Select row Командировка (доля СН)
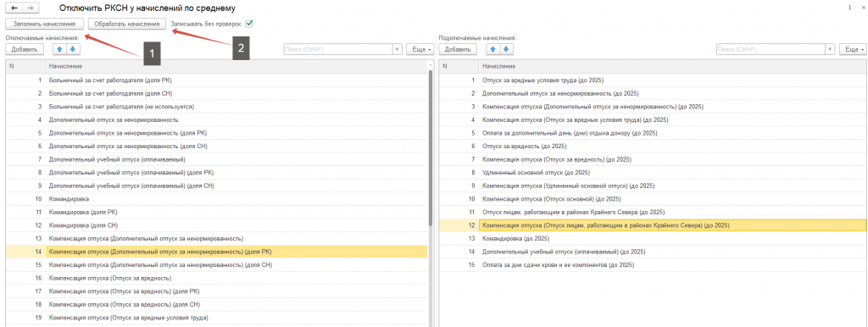The height and width of the screenshot is (327, 868). pyautogui.click(x=217, y=225)
